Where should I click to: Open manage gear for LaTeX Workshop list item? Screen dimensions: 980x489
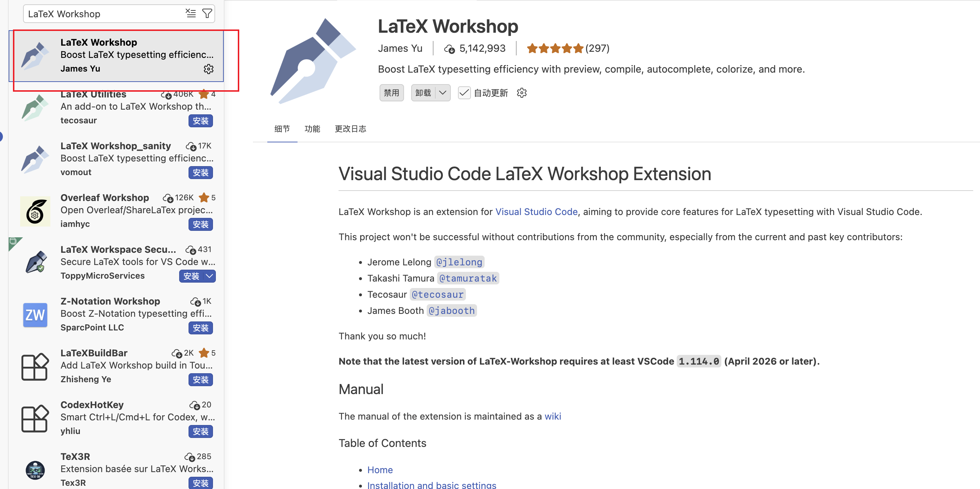pyautogui.click(x=208, y=69)
